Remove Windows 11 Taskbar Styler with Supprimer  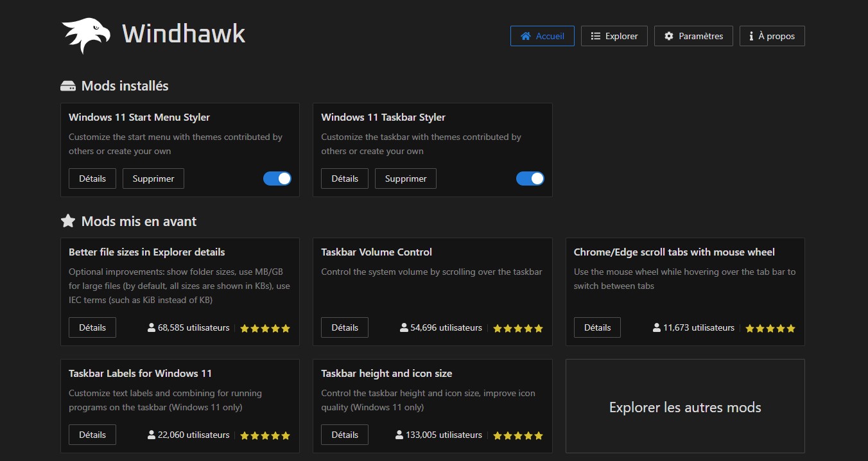pos(406,178)
